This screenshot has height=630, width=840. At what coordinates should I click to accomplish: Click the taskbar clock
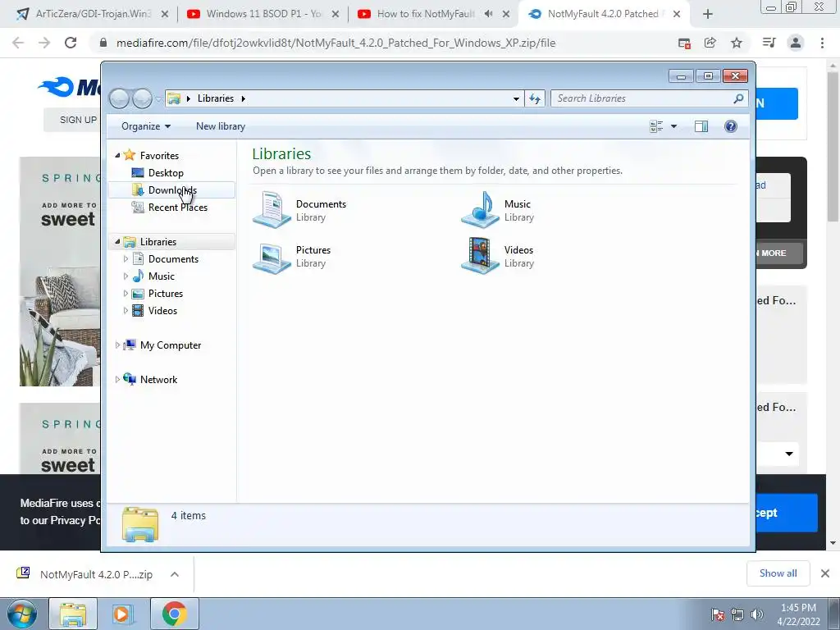click(x=798, y=614)
